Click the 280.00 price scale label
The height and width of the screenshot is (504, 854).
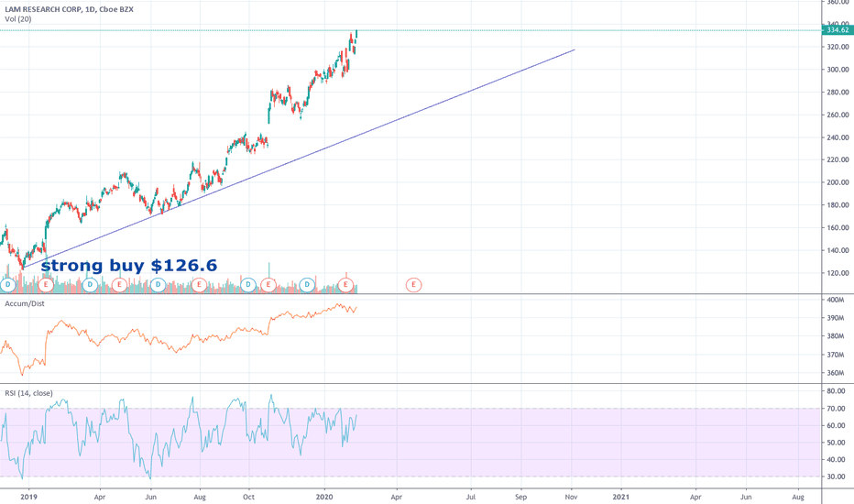838,92
